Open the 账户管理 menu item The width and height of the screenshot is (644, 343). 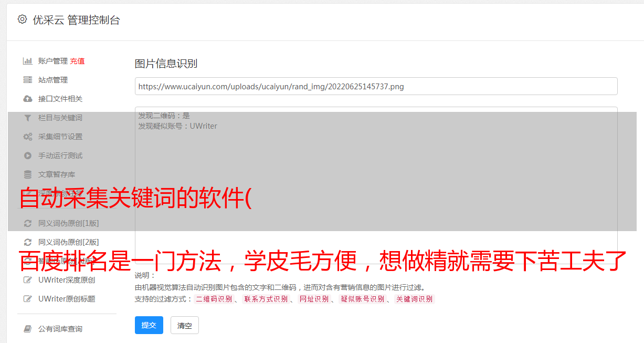[53, 61]
